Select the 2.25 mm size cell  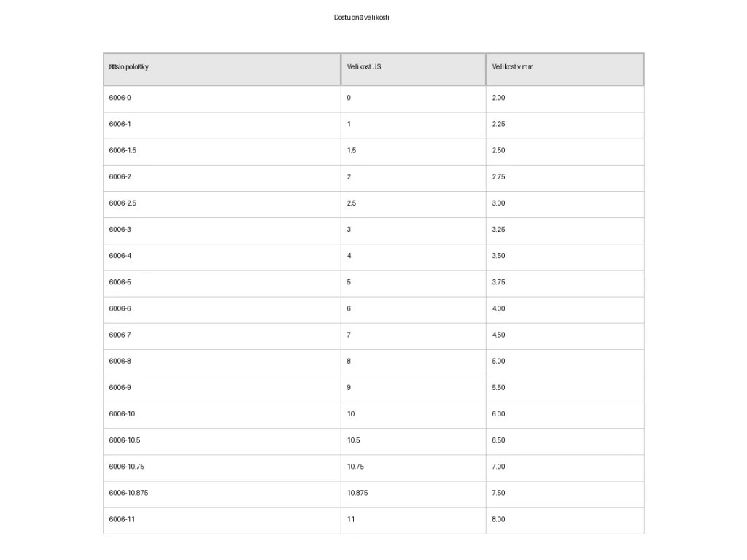tap(499, 124)
